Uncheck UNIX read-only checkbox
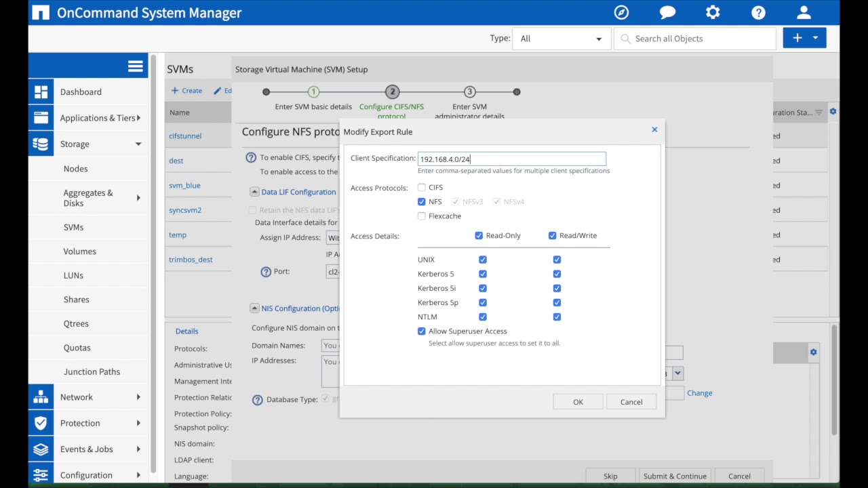Screen dimensions: 868x488 pos(483,260)
